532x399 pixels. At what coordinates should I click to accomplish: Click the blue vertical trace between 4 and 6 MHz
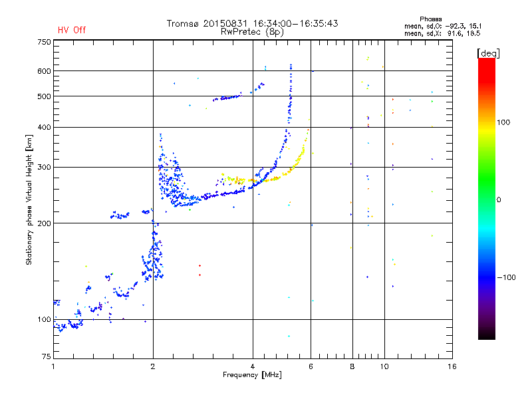[x=290, y=93]
